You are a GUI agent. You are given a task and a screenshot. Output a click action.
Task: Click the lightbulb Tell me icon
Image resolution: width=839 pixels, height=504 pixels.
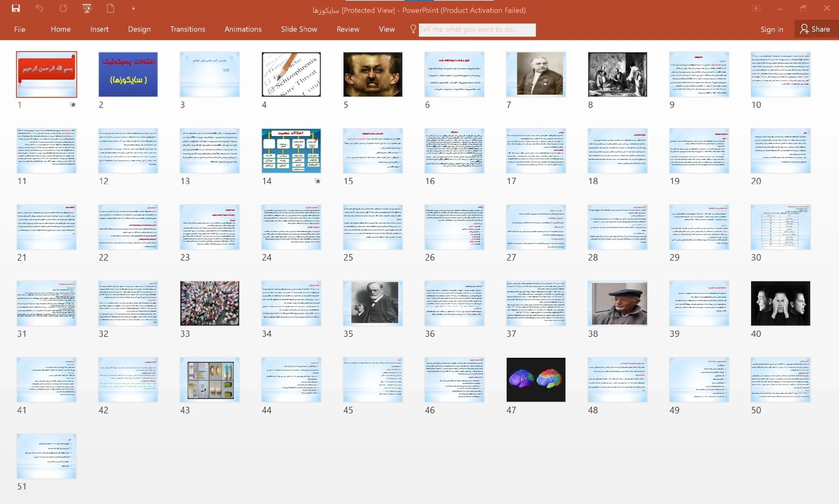[x=413, y=29]
